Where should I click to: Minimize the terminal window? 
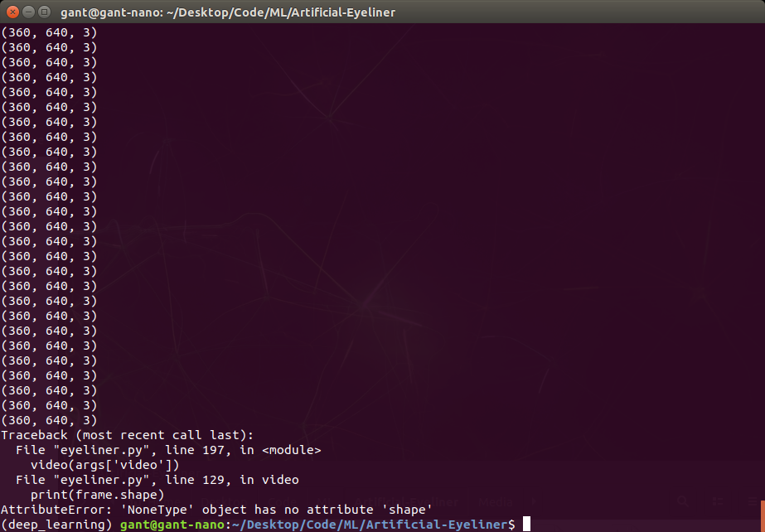click(x=28, y=12)
